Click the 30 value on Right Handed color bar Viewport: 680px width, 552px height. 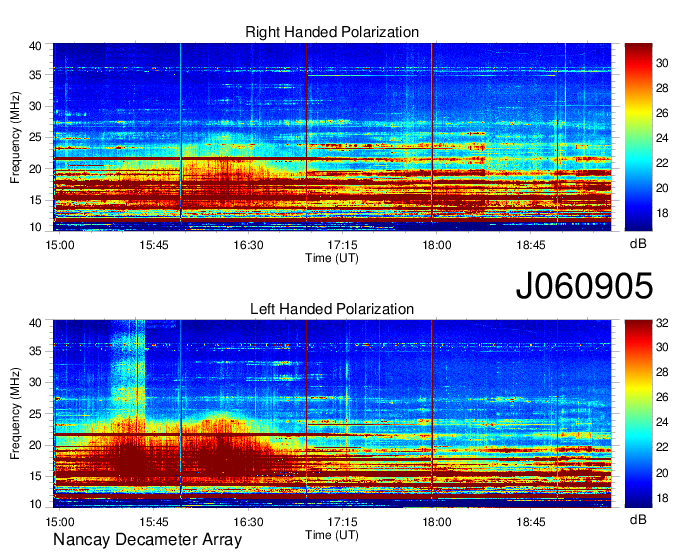pos(662,63)
